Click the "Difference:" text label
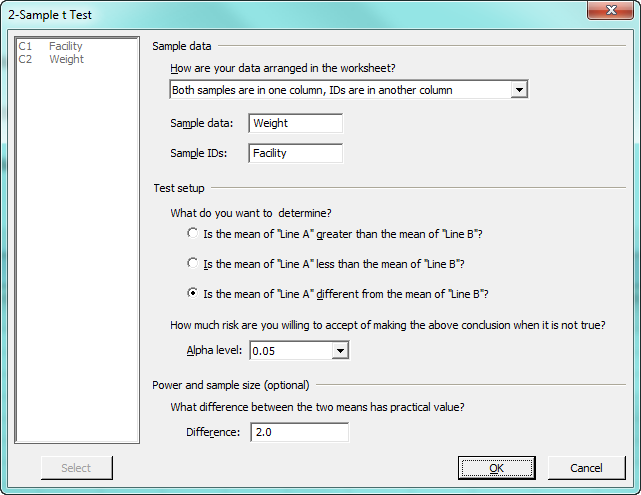 [x=214, y=432]
